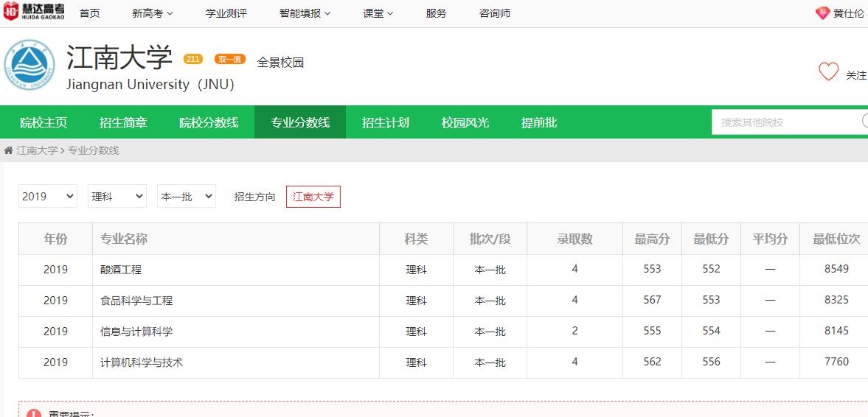The image size is (868, 417).
Task: Click highest score value 562
Action: (653, 362)
